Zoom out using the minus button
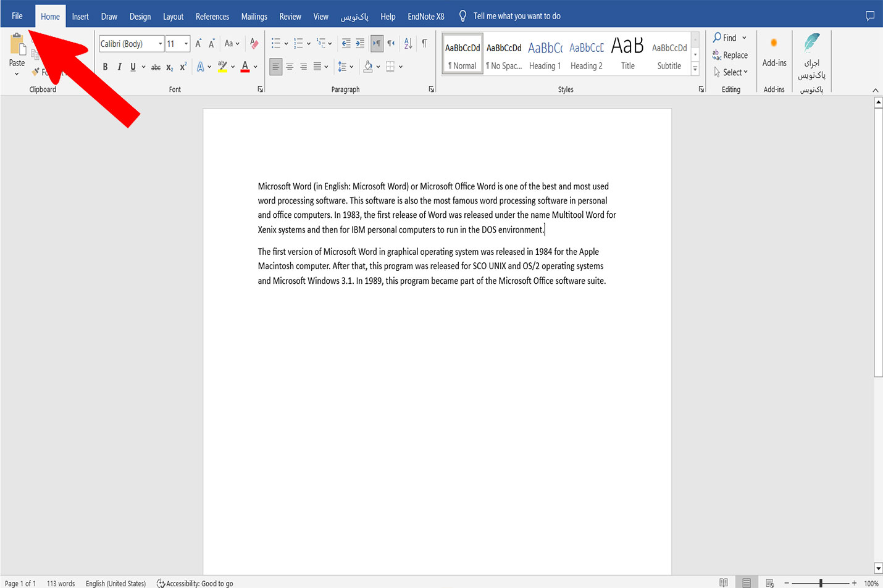 pyautogui.click(x=787, y=583)
